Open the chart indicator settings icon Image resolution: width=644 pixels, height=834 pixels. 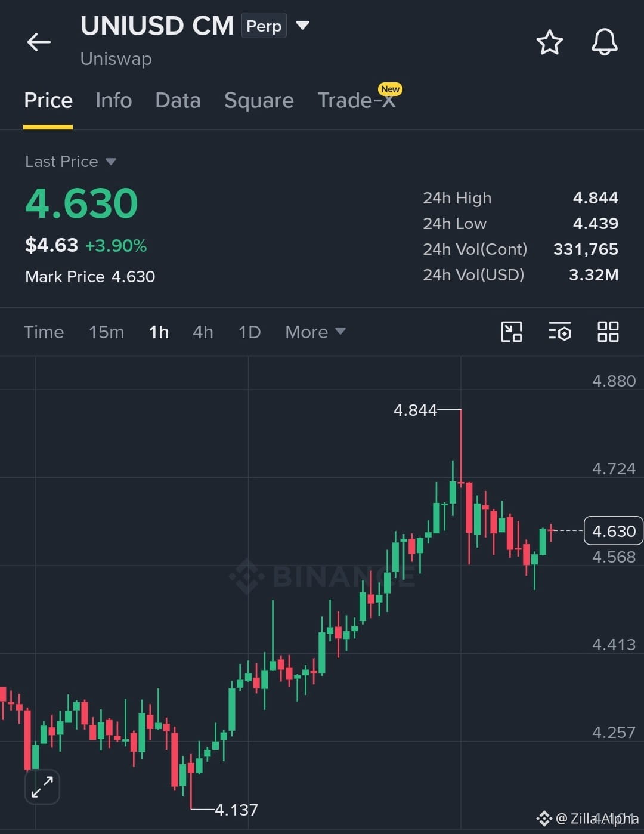point(559,332)
